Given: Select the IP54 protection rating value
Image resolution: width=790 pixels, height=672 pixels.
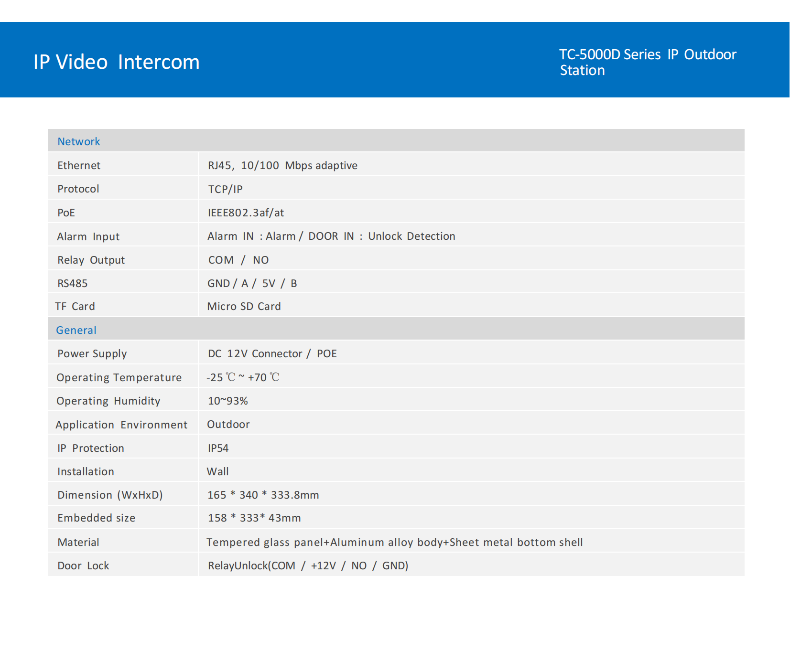Looking at the screenshot, I should click(218, 448).
